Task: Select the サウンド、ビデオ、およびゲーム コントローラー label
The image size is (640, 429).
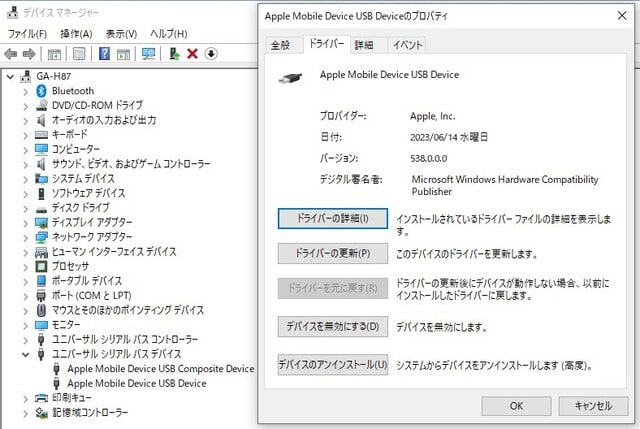Action: pos(131,164)
